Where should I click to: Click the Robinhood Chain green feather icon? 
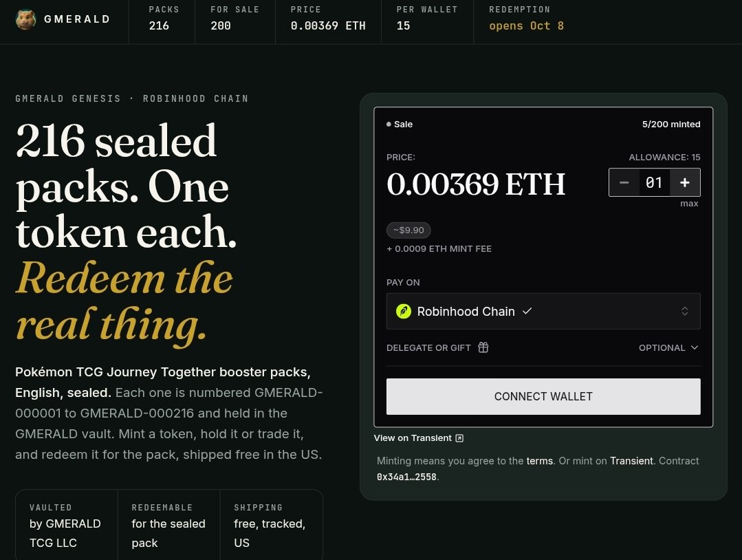tap(404, 311)
